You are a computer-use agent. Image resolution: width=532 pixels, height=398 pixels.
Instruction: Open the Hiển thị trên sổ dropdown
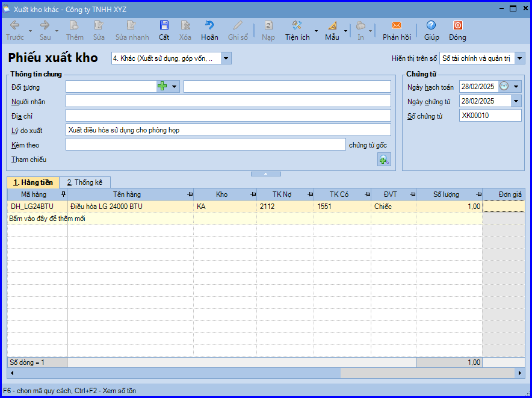519,58
